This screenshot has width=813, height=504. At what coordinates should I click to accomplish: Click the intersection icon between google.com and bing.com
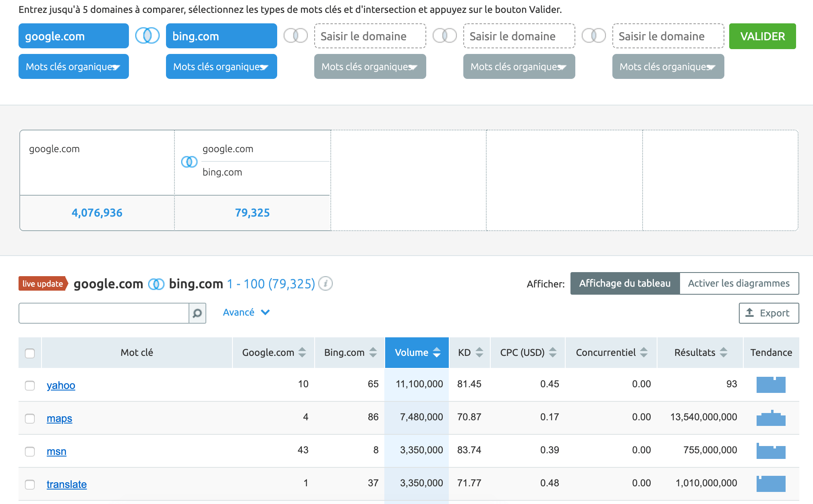point(147,36)
